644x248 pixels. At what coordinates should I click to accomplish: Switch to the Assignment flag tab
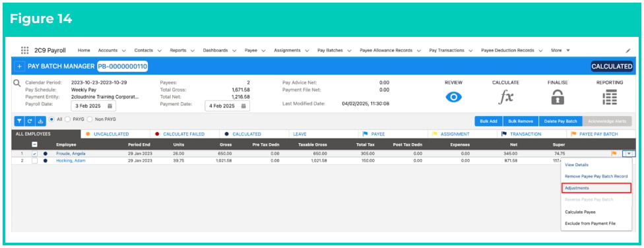point(462,135)
